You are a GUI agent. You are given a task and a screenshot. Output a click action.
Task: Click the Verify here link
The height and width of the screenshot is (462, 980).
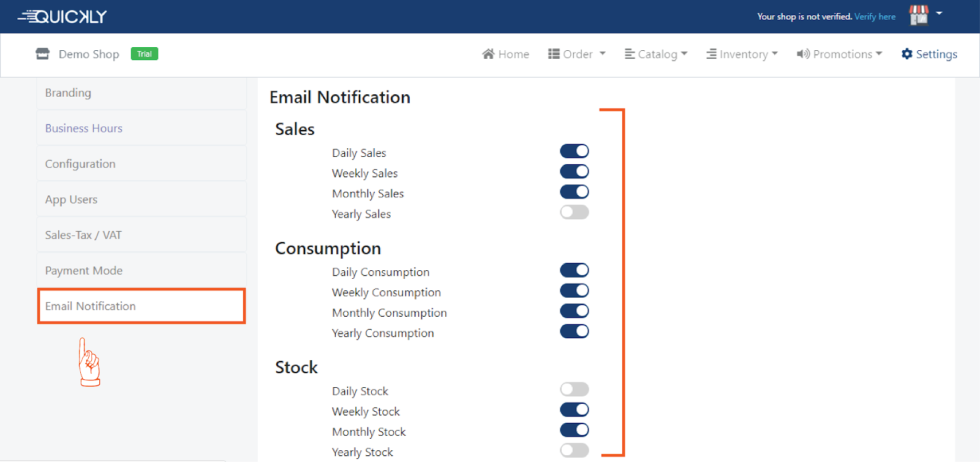[875, 17]
